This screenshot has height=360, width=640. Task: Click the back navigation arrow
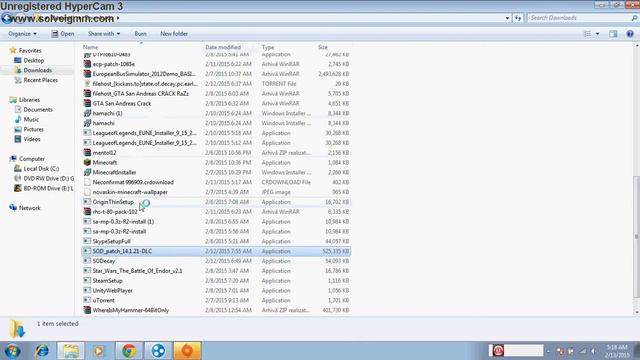coord(7,18)
